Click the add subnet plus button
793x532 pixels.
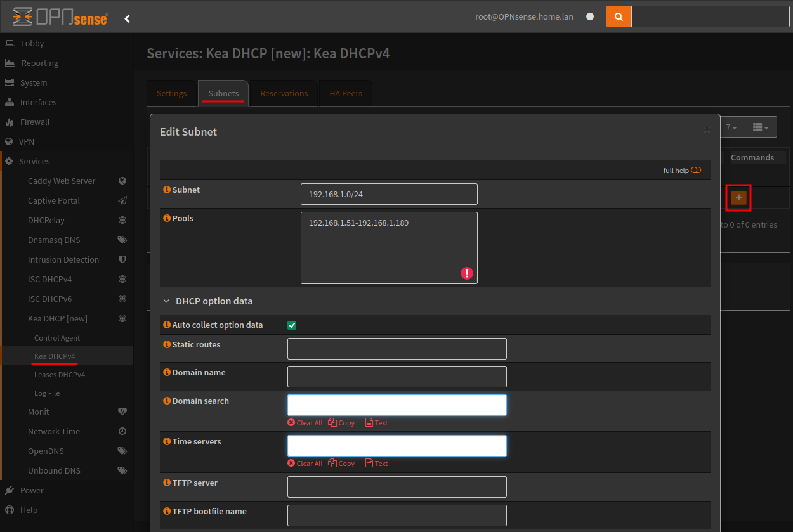(738, 198)
